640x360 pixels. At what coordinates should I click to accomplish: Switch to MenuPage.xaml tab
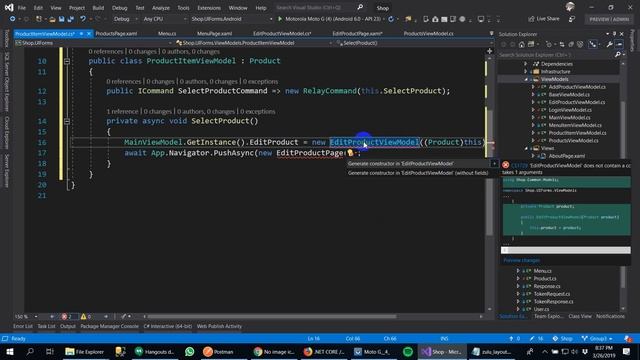215,33
